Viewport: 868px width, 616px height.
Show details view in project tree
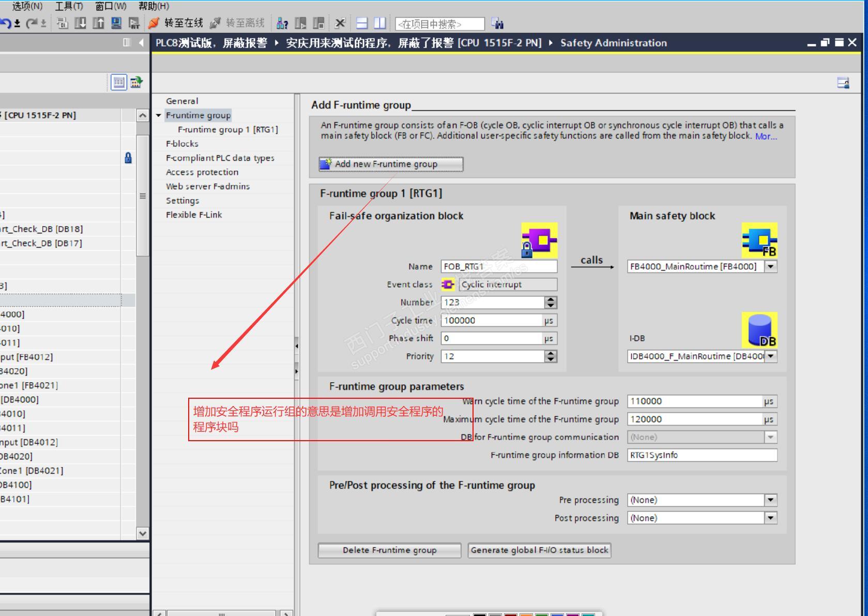[x=119, y=82]
